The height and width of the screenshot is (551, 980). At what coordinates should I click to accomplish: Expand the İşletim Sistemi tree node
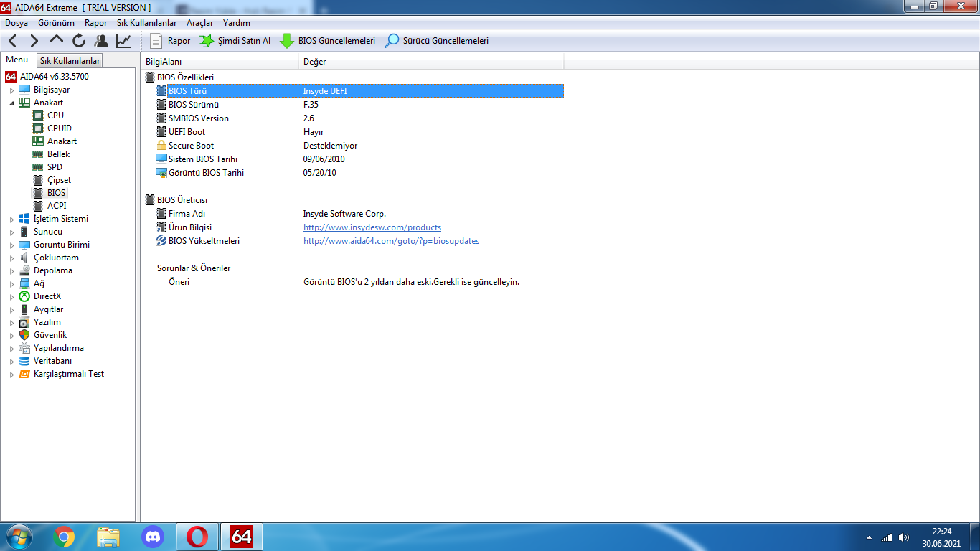click(x=11, y=220)
